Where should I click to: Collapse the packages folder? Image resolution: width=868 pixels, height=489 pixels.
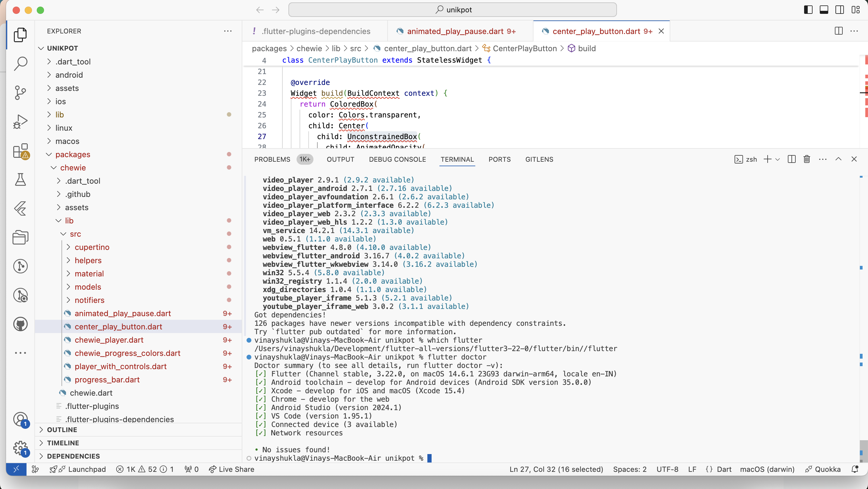[138, 154]
